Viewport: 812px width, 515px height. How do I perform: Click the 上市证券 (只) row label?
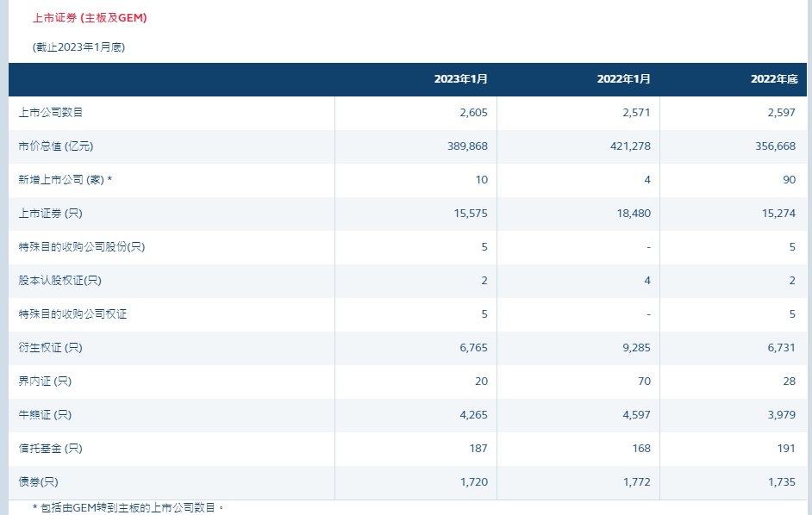coord(50,214)
